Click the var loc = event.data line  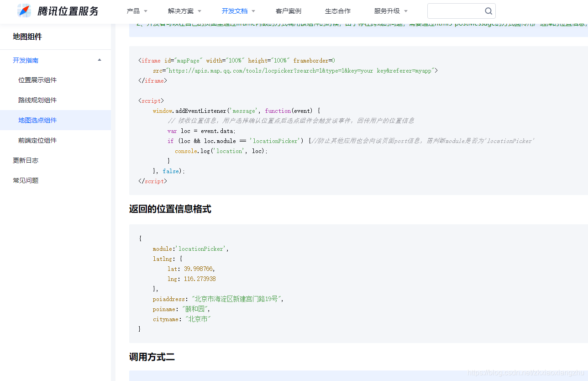[202, 131]
